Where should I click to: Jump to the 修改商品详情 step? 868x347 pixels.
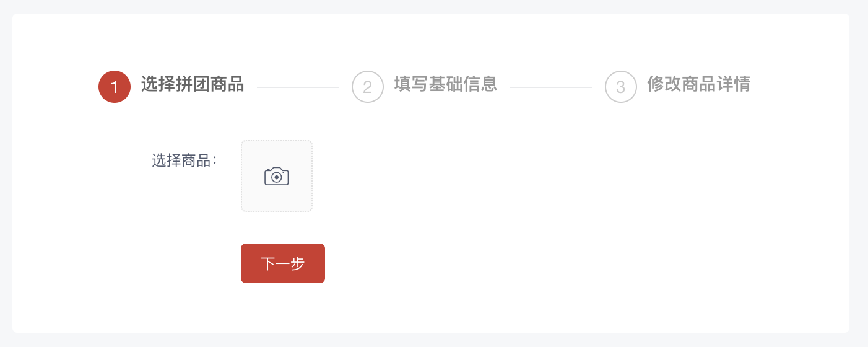(699, 84)
